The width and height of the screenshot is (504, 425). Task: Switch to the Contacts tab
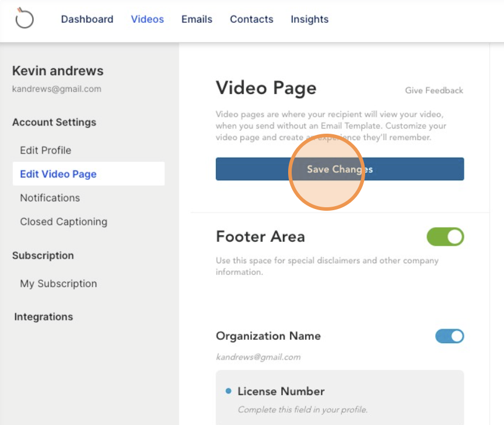(251, 19)
